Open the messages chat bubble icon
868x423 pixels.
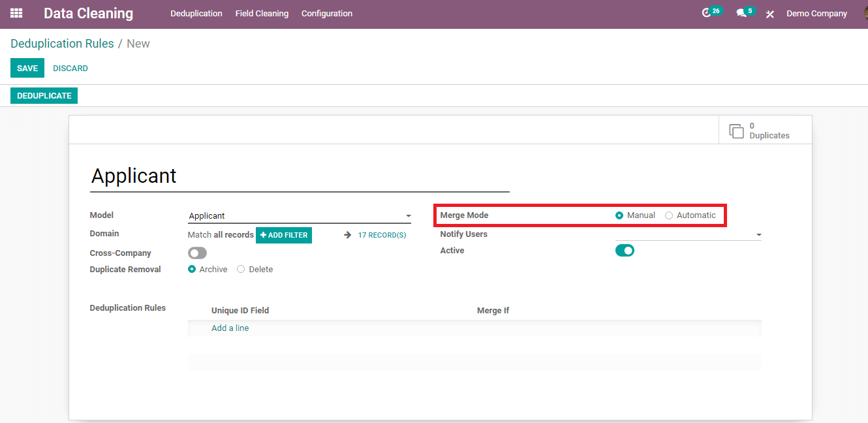741,13
